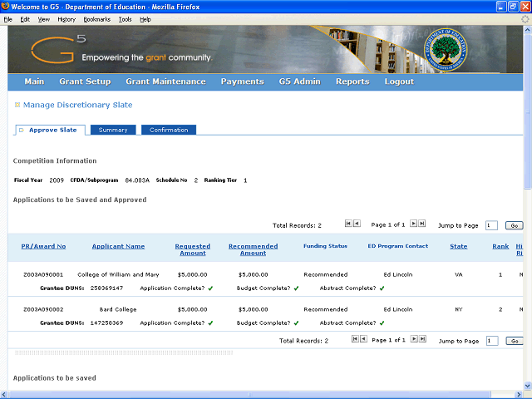Screen dimensions: 532x399
Task: Click top Jump to Page input field
Action: (491, 225)
